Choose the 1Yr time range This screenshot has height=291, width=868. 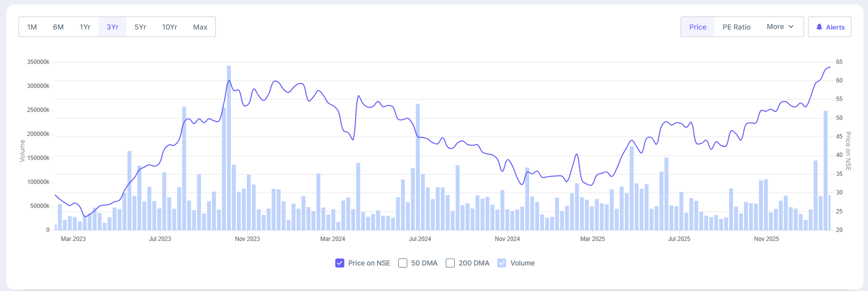point(85,27)
